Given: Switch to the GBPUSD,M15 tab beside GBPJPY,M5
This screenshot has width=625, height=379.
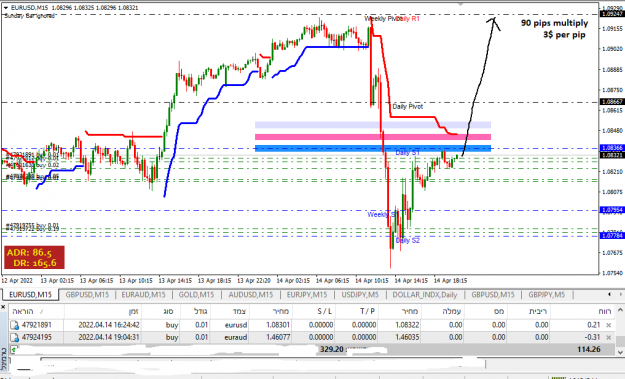Looking at the screenshot, I should click(x=493, y=295).
